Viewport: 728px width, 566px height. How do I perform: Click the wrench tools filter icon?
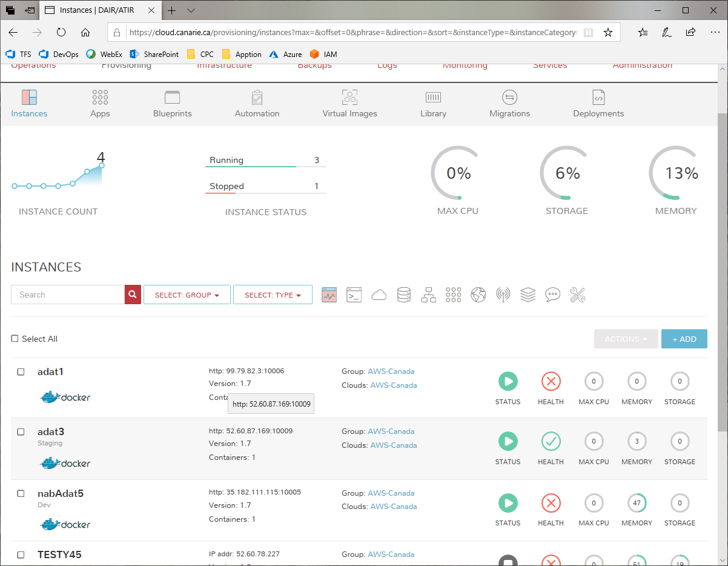pos(578,295)
